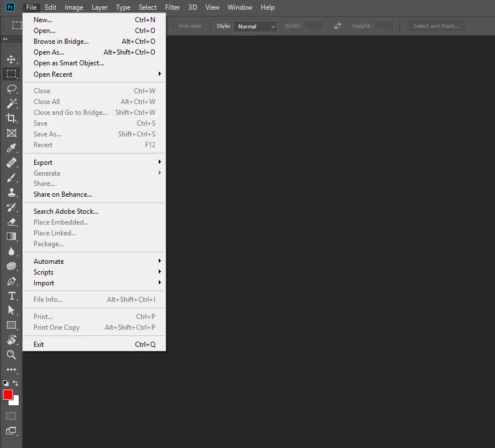Screen dimensions: 495x448
Task: Click the red foreground color swatch
Action: [x=7, y=395]
